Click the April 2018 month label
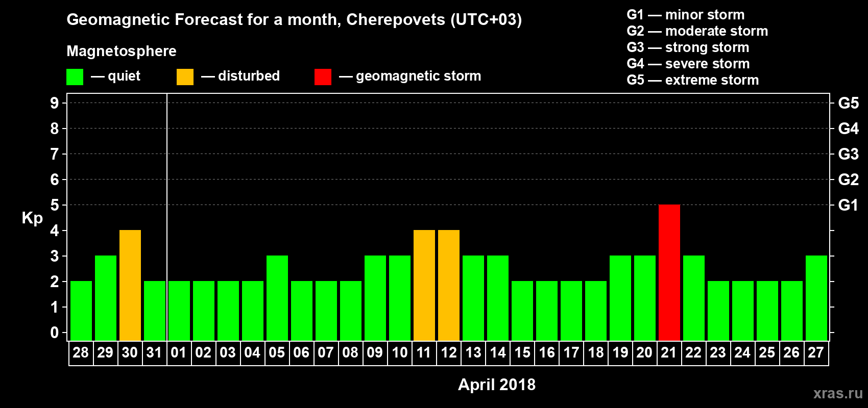Image resolution: width=868 pixels, height=408 pixels. (497, 385)
